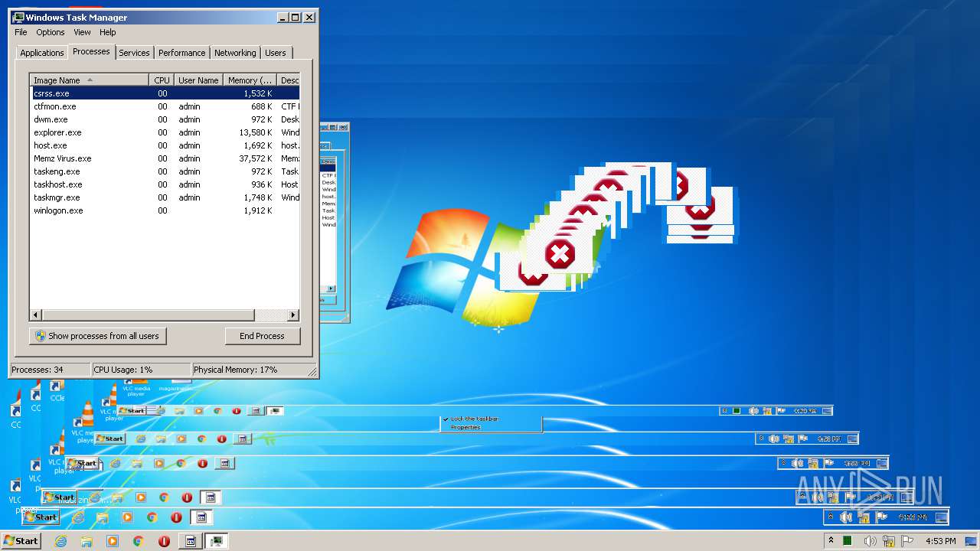Launch Internet Explorer from the taskbar
Viewport: 980px width, 551px height.
(60, 541)
